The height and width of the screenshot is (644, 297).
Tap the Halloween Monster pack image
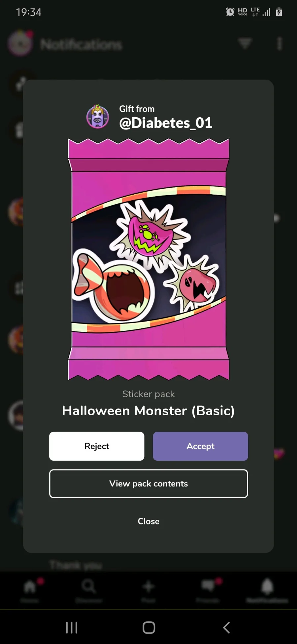click(x=148, y=259)
